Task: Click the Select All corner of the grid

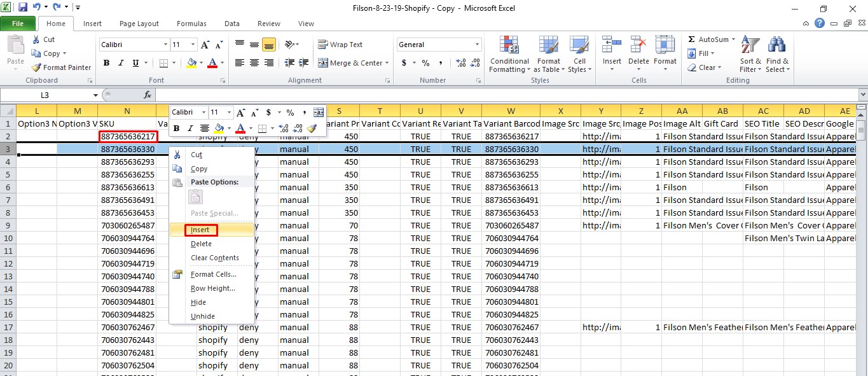Action: [x=8, y=110]
